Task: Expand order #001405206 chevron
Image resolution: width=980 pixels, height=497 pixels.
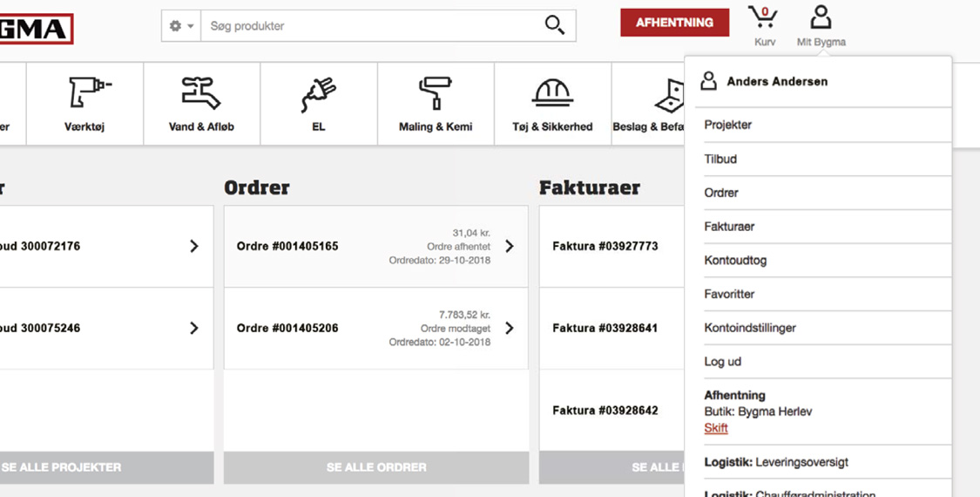Action: click(x=510, y=329)
